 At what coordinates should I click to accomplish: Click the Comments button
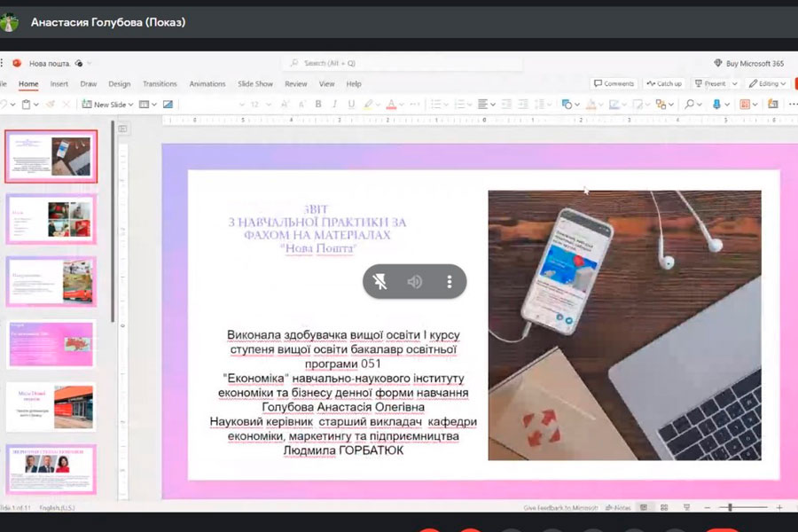click(x=614, y=83)
